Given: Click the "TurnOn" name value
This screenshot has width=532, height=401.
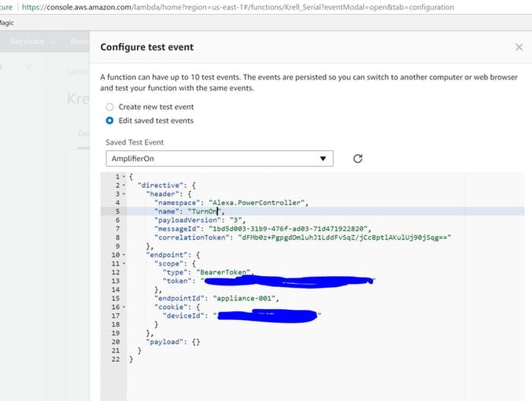Looking at the screenshot, I should [205, 212].
